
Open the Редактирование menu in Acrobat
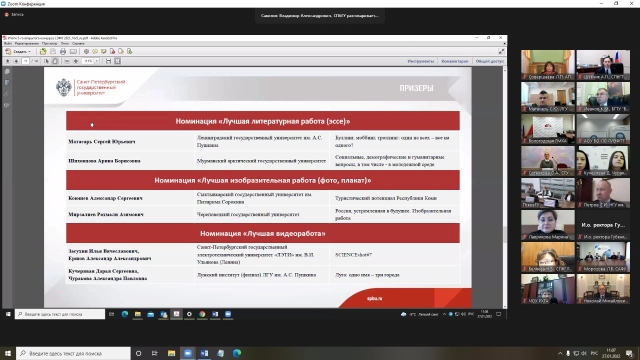(27, 43)
